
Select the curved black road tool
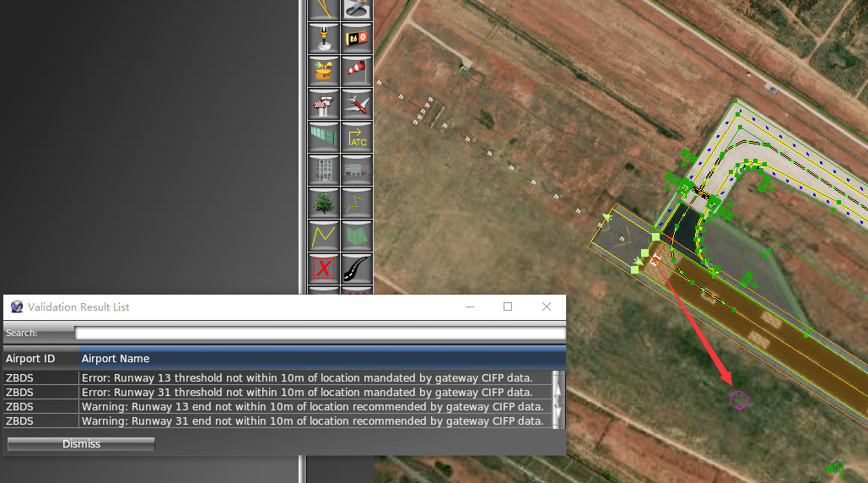(356, 269)
